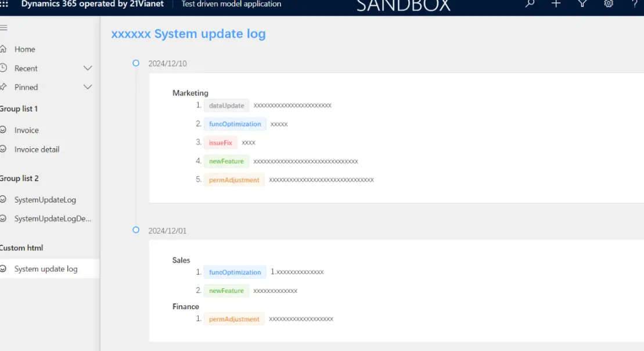Expand the Recent chevron

[x=88, y=69]
